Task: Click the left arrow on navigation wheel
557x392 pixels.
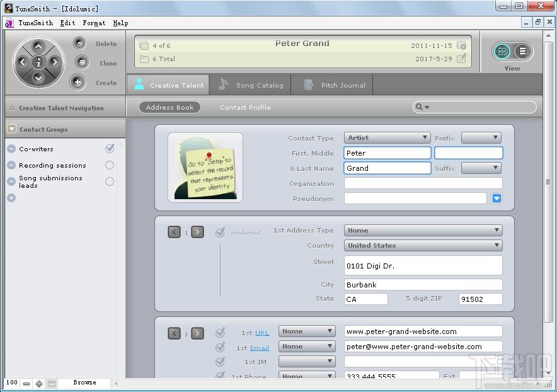Action: [x=23, y=62]
